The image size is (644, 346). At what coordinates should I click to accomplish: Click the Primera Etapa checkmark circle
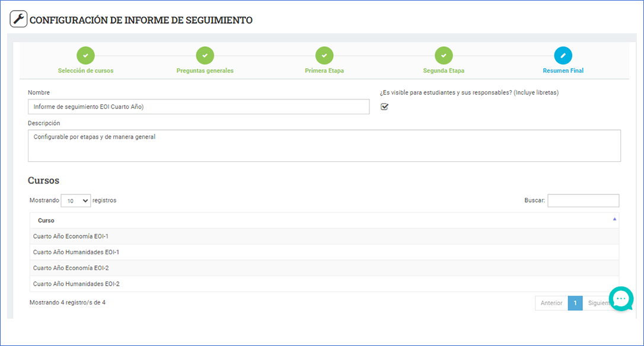point(324,56)
